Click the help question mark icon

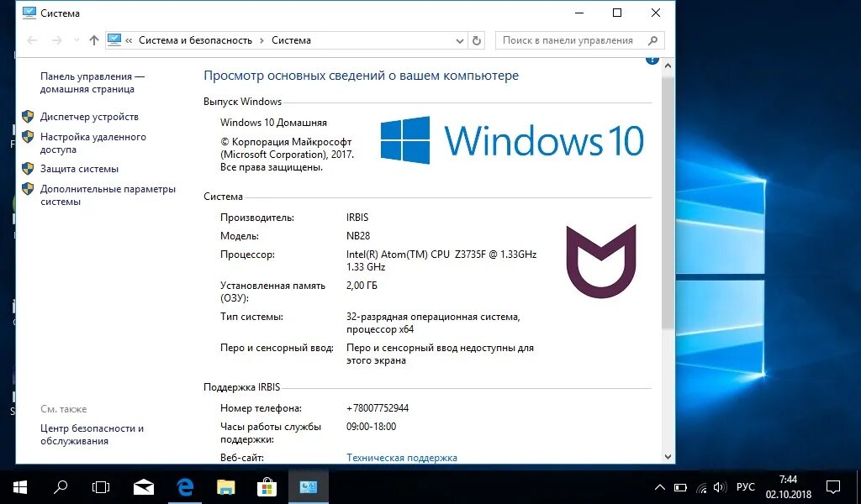652,58
